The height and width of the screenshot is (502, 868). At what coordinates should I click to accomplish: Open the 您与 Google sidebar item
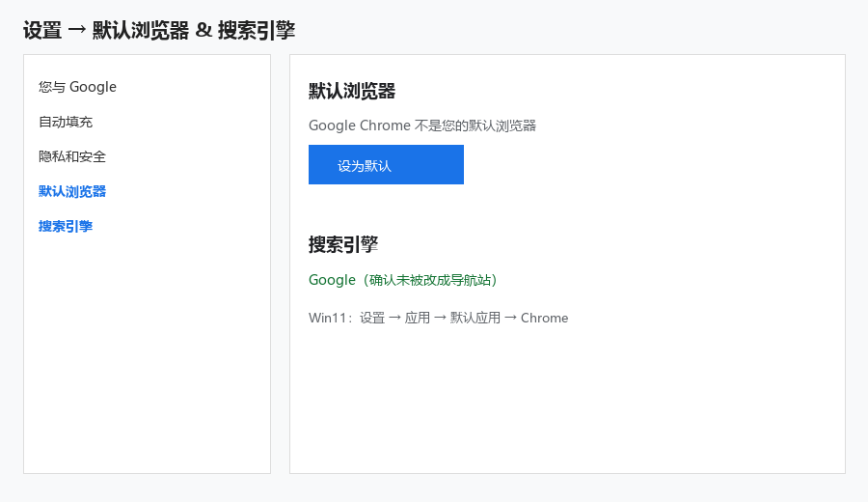(x=77, y=87)
